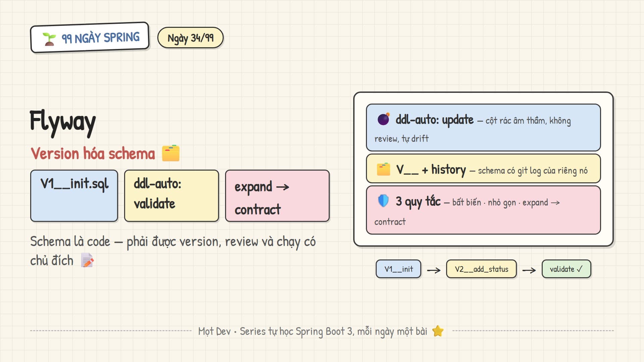Screen dimensions: 644x362
Task: Click the sprout icon in the Spring badge
Action: (x=49, y=39)
